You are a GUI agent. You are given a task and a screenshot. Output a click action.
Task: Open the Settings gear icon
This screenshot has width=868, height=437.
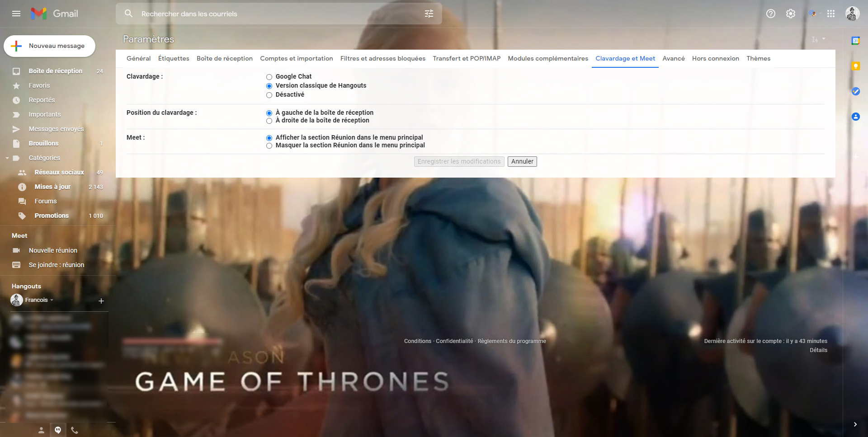791,14
